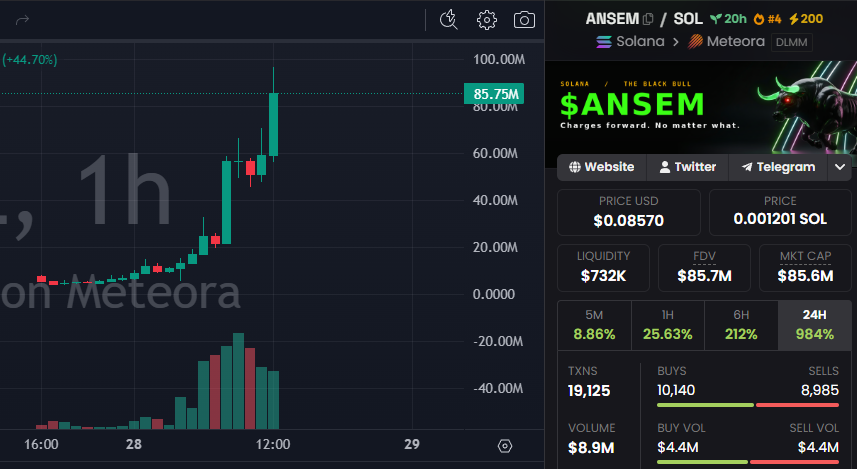Click the green buys ratio bar
Image resolution: width=857 pixels, height=469 pixels.
pos(706,405)
